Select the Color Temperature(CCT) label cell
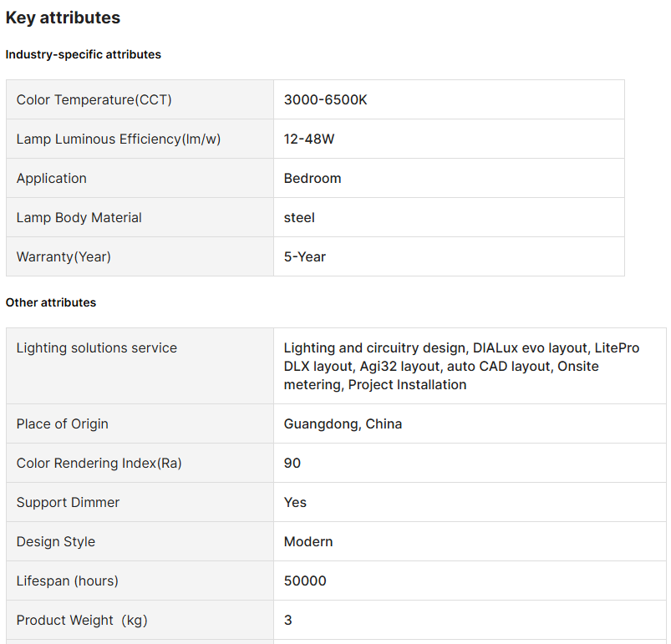This screenshot has height=644, width=671. pyautogui.click(x=94, y=100)
